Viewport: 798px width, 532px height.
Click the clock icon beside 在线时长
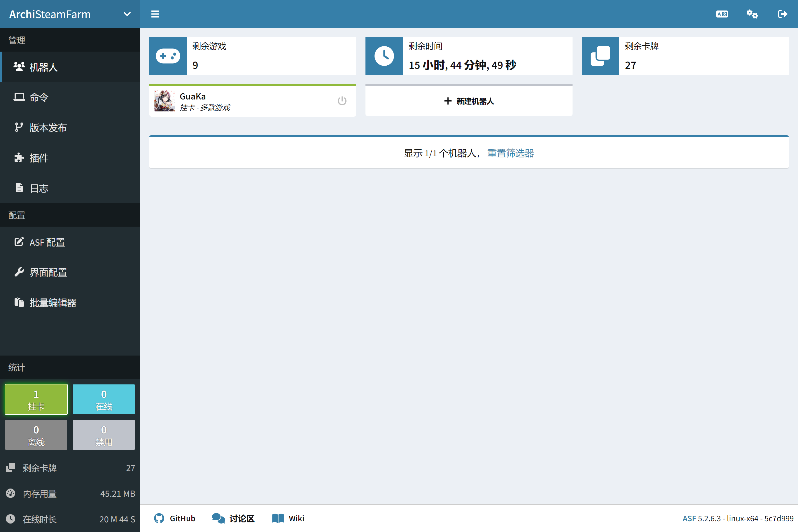[x=10, y=519]
